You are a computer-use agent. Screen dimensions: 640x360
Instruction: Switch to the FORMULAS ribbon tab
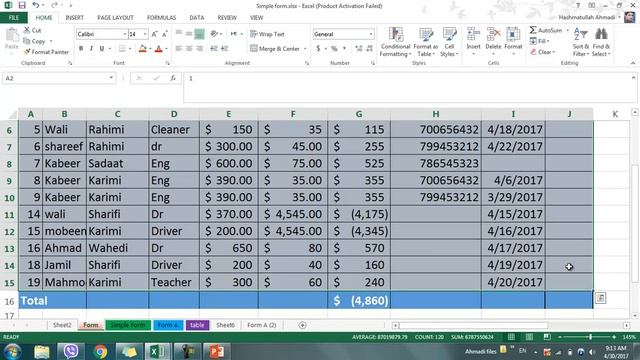tap(161, 18)
